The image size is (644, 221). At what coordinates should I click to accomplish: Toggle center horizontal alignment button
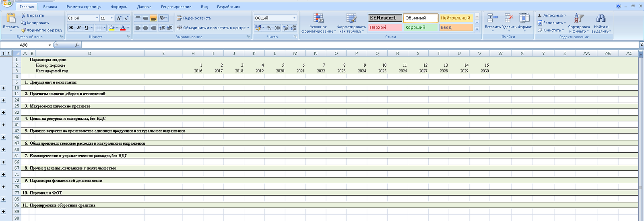click(145, 28)
